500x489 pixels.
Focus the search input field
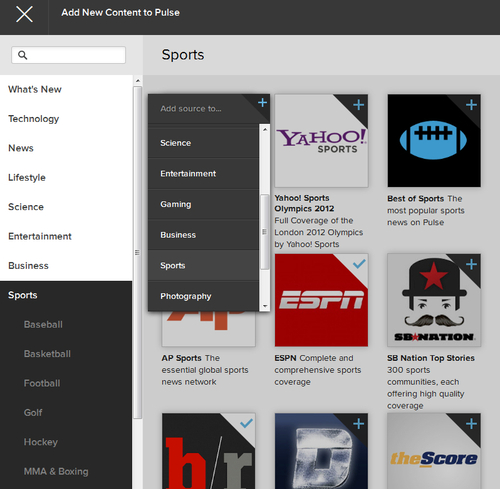(68, 55)
